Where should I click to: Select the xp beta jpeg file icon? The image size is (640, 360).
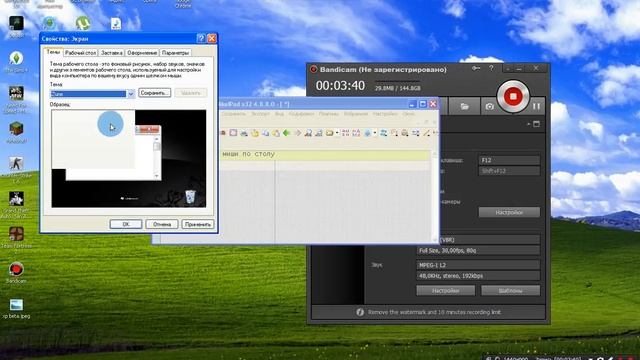point(16,308)
